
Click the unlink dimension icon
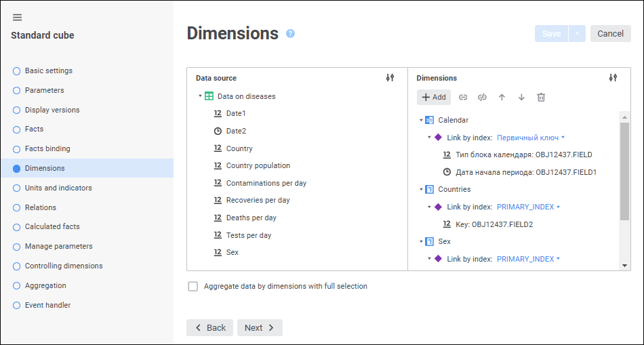click(482, 97)
